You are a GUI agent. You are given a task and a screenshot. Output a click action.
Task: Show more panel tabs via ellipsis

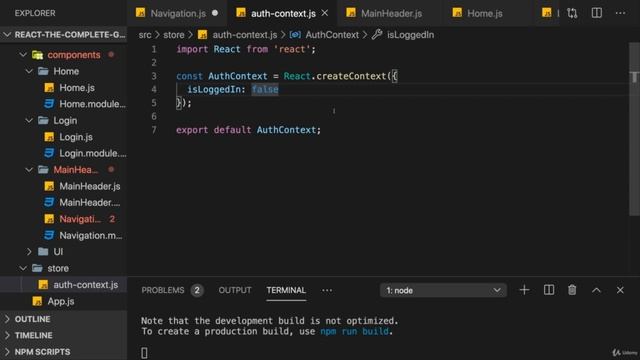pyautogui.click(x=327, y=290)
